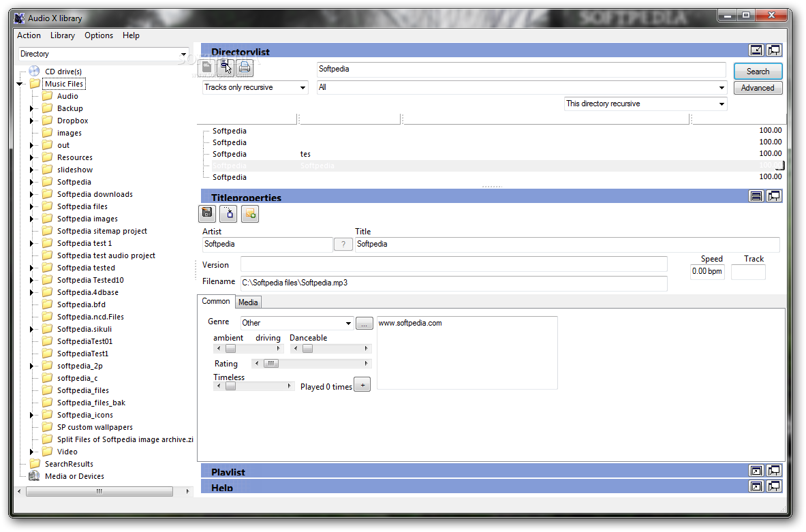Restore the Playlist panel with its expand icon
Viewport: 806px width, 532px height.
coord(756,470)
